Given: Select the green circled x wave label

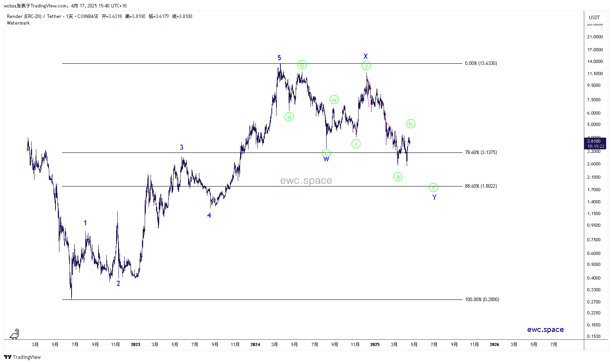Looking at the screenshot, I should [x=355, y=144].
